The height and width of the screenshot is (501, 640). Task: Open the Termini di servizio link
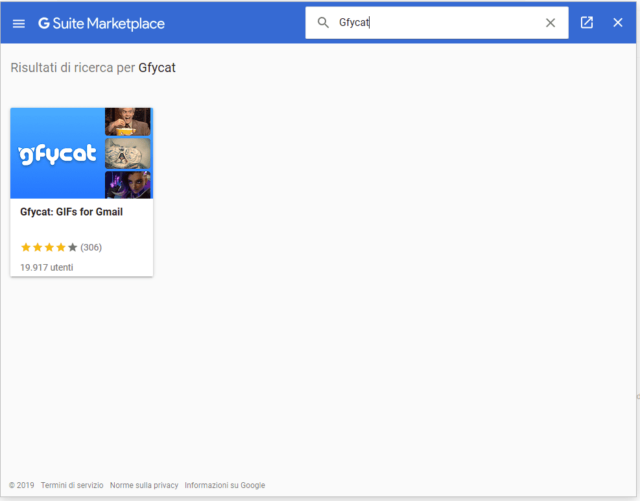tap(71, 485)
